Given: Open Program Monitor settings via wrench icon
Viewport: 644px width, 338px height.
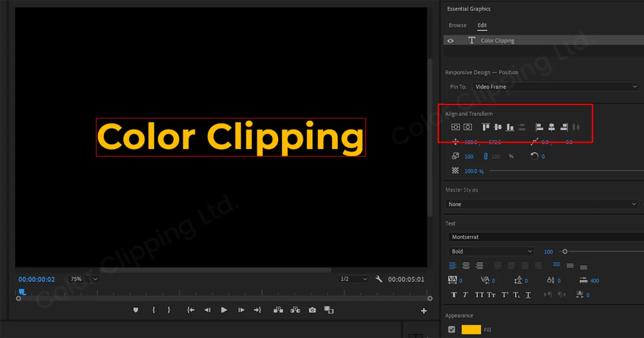Looking at the screenshot, I should point(379,279).
